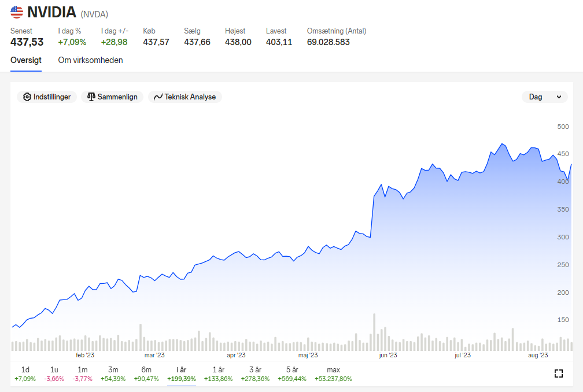Viewport: 583px width, 392px height.
Task: Click the Lavest value 403,11
Action: click(279, 42)
